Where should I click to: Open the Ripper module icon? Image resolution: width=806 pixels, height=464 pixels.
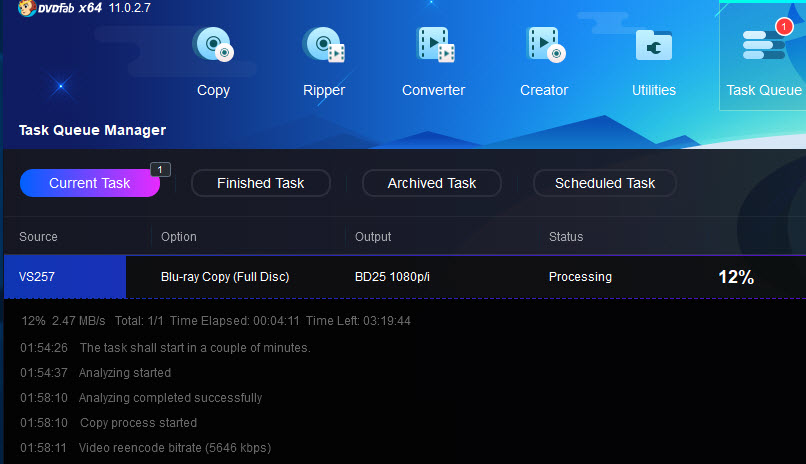pyautogui.click(x=323, y=45)
